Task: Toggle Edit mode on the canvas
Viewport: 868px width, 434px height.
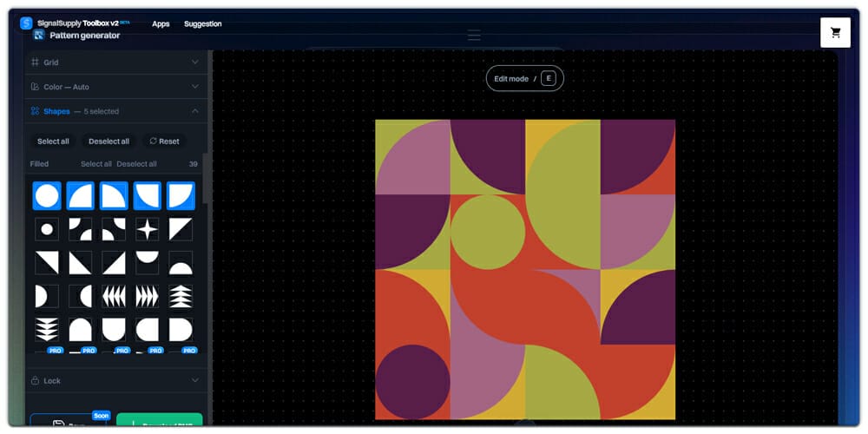Action: (525, 79)
